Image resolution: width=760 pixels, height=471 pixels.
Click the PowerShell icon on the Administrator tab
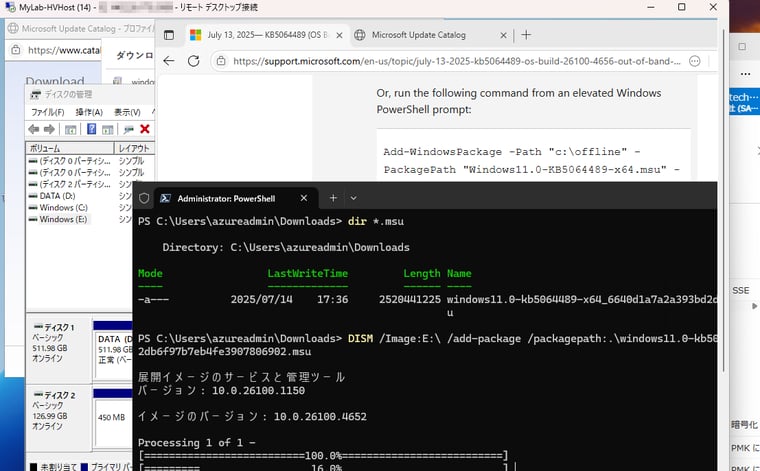tap(165, 198)
